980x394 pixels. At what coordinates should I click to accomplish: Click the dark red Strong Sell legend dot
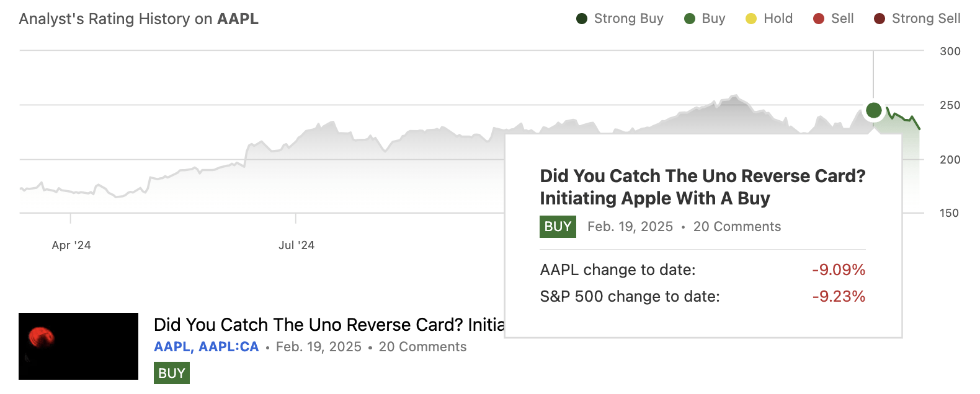point(881,19)
